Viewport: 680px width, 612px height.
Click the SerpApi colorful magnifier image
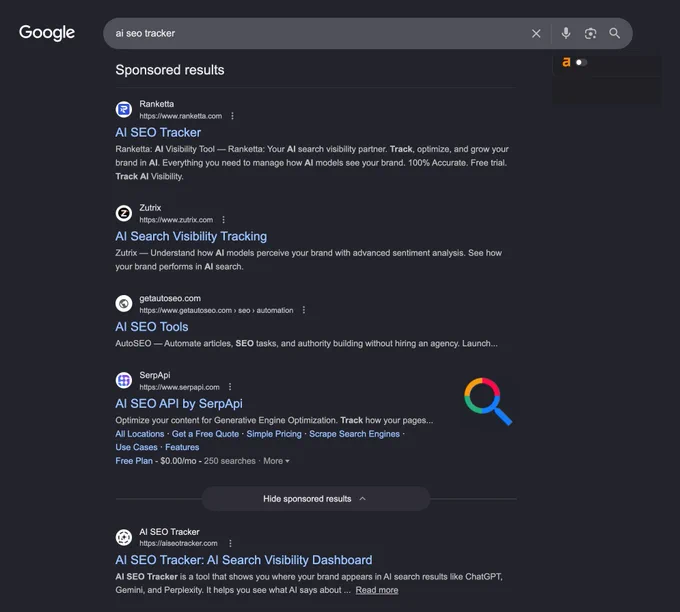(x=488, y=401)
